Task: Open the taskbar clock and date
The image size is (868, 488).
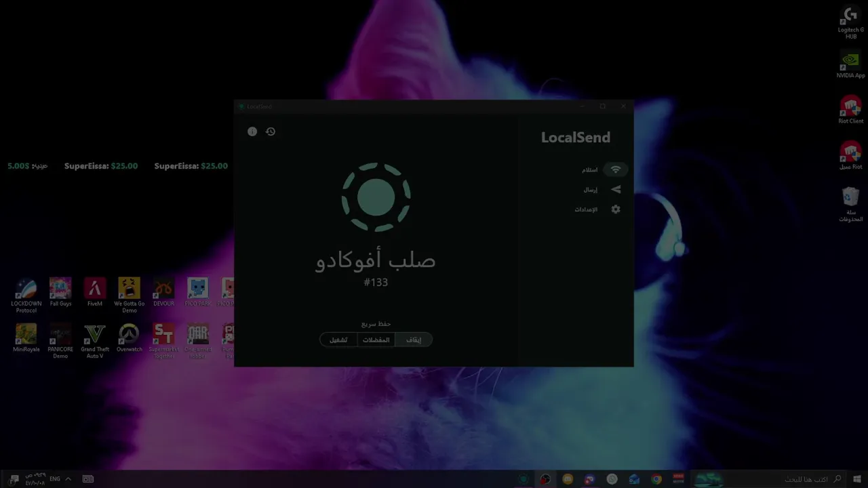Action: (x=35, y=479)
